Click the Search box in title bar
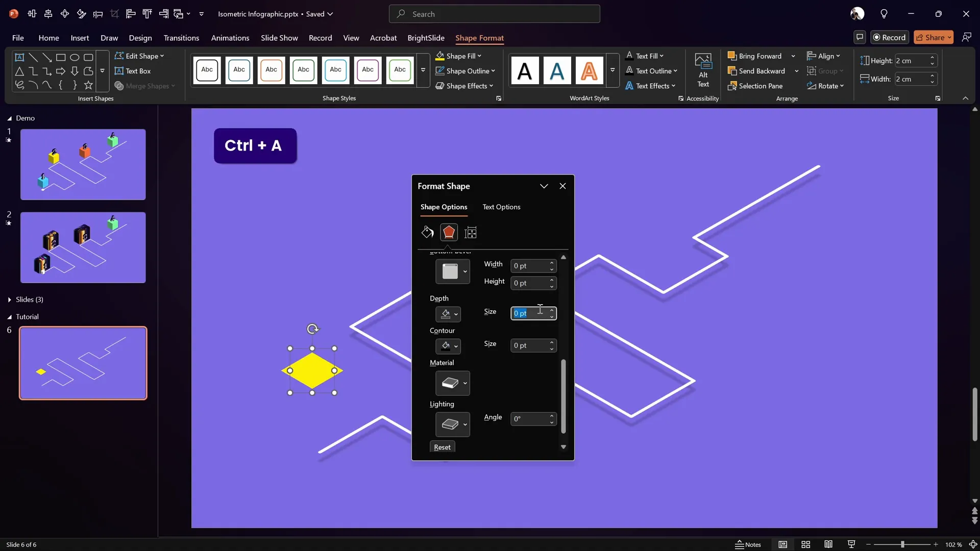The height and width of the screenshot is (551, 980). click(494, 14)
